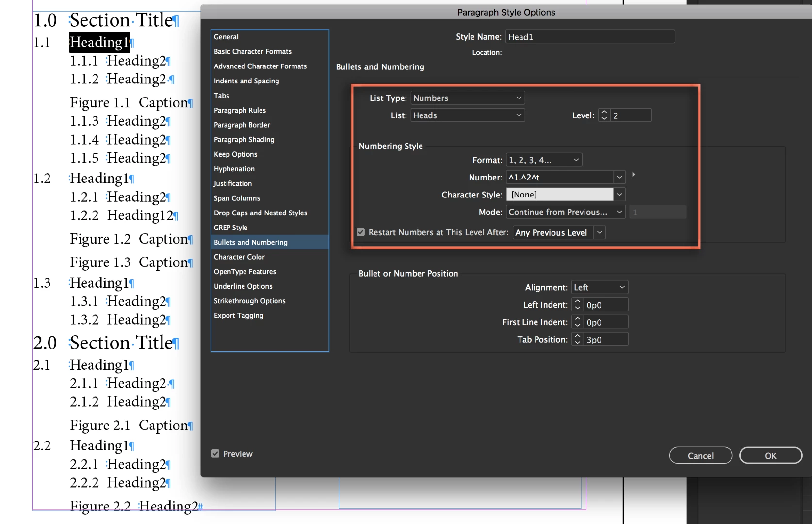Image resolution: width=812 pixels, height=524 pixels.
Task: Click the OK button
Action: [771, 456]
